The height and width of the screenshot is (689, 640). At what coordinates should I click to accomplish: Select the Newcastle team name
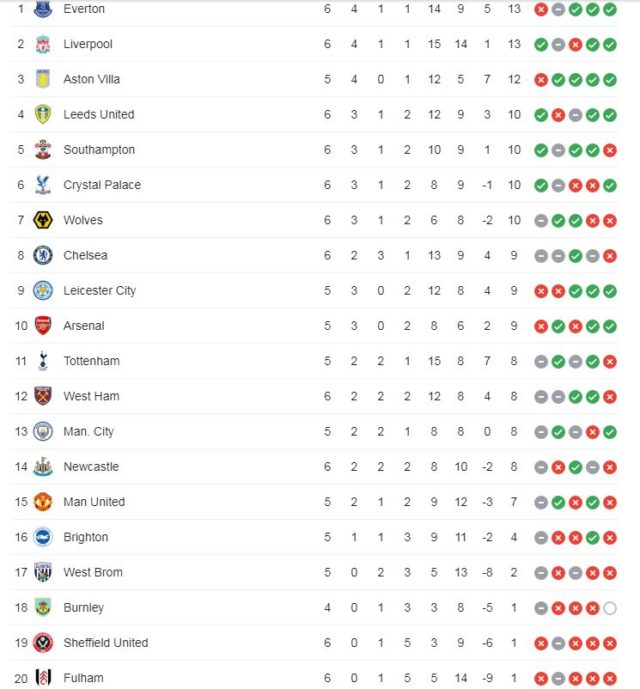(x=91, y=467)
